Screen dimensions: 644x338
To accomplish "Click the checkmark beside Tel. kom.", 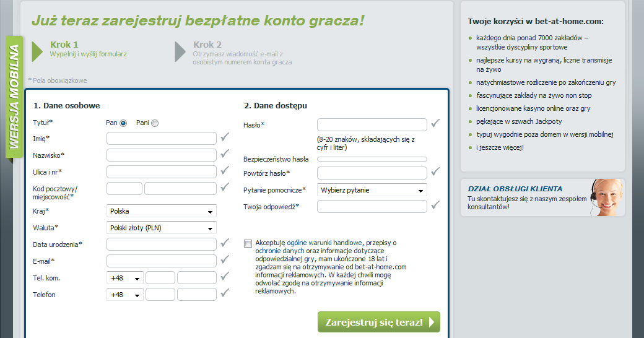I will click(225, 276).
